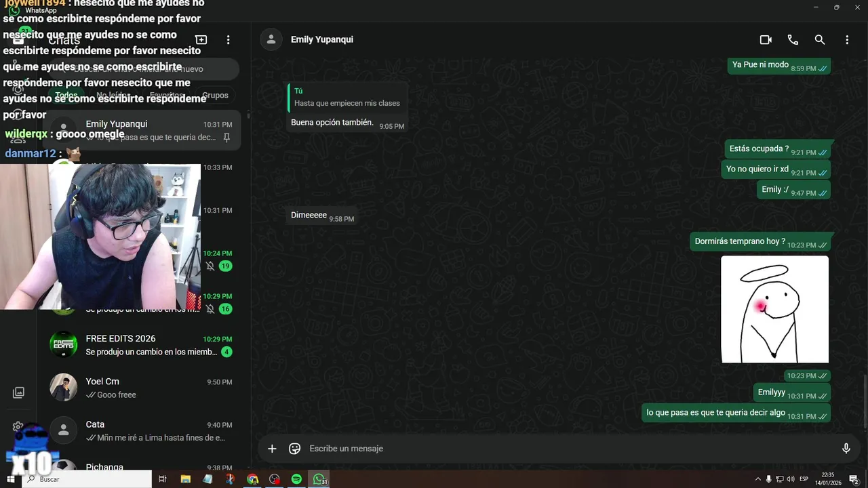Viewport: 868px width, 488px height.
Task: Open network status in system tray
Action: click(780, 479)
